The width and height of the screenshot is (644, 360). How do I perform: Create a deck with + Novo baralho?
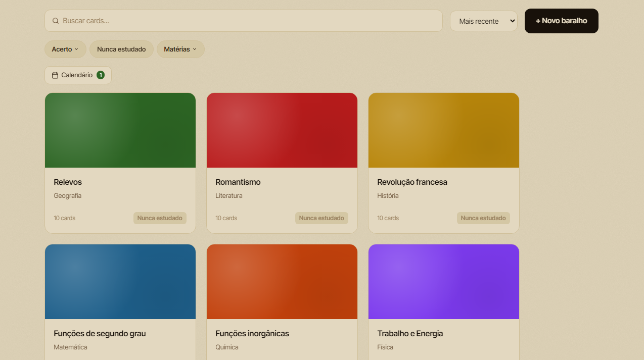(x=562, y=21)
